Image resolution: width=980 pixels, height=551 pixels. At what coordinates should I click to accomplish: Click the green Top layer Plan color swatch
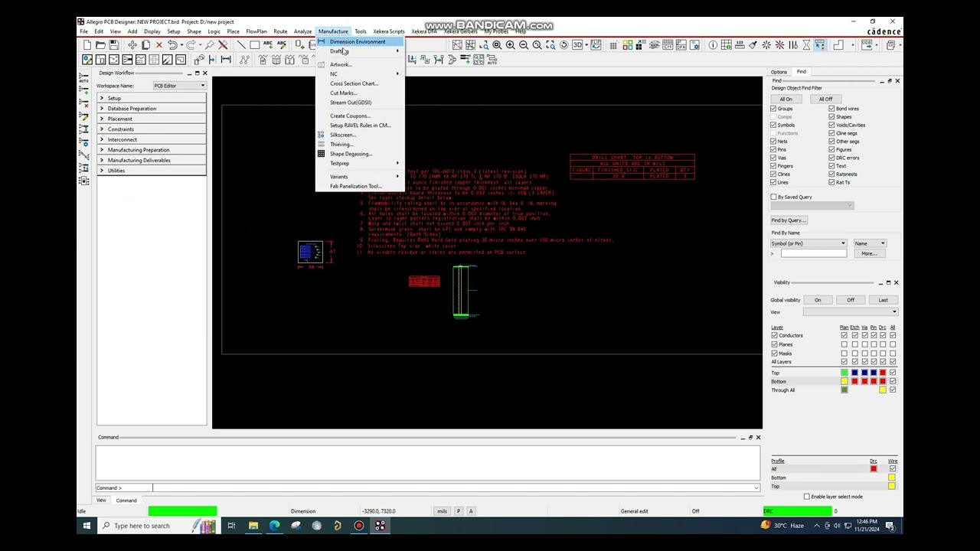844,373
